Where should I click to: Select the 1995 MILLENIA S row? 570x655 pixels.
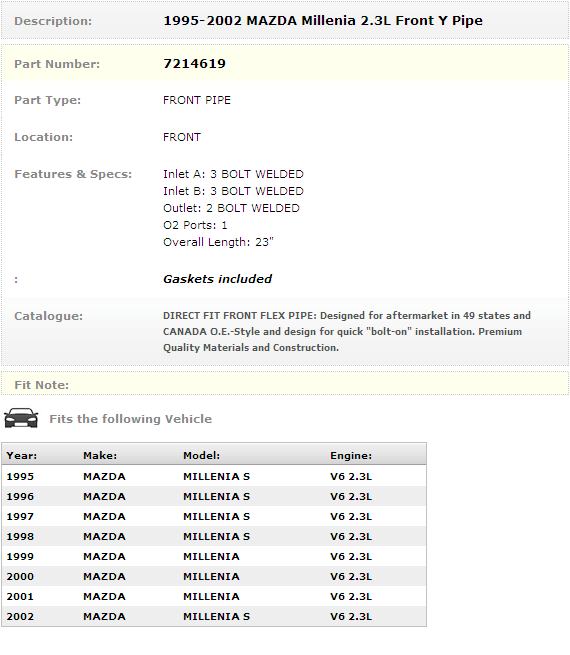pyautogui.click(x=214, y=476)
